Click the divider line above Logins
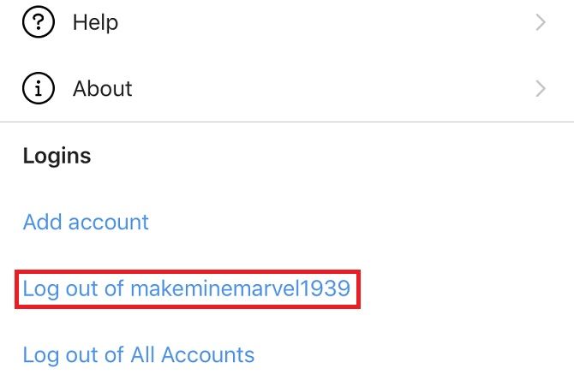This screenshot has height=392, width=574. pos(287,122)
